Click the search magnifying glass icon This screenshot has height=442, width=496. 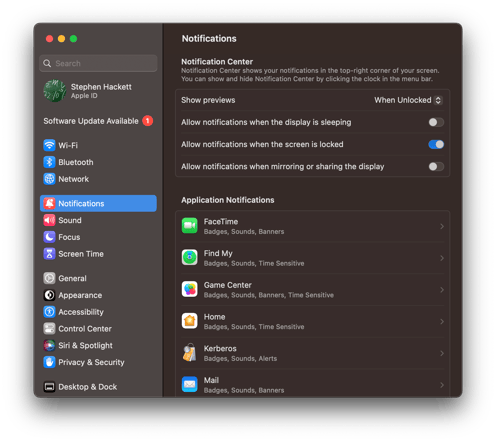47,63
